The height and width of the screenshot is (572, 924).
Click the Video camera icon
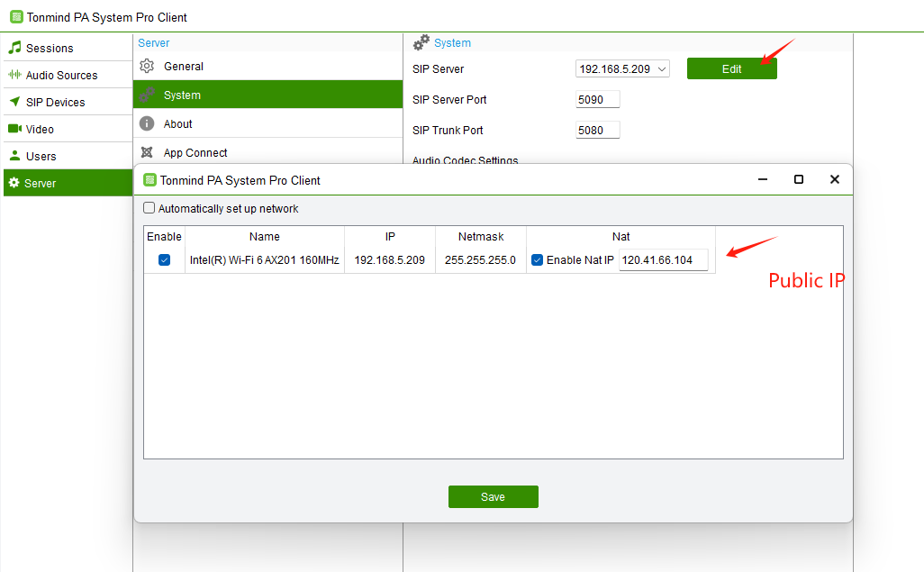coord(14,129)
